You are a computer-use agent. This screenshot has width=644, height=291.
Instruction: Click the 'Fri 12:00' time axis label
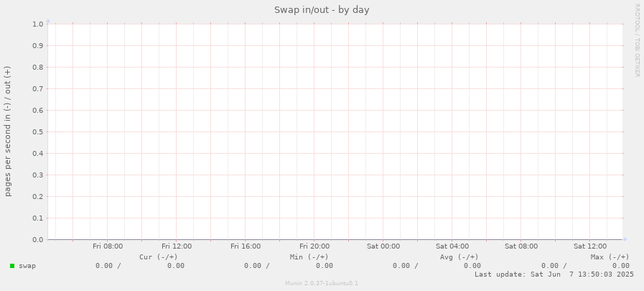coord(177,246)
